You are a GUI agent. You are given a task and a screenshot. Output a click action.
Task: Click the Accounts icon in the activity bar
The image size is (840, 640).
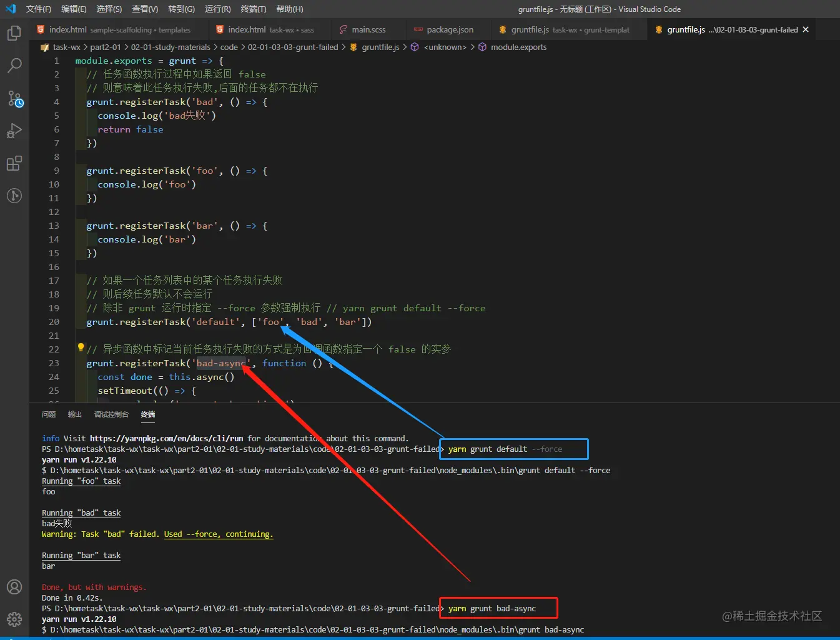click(14, 587)
